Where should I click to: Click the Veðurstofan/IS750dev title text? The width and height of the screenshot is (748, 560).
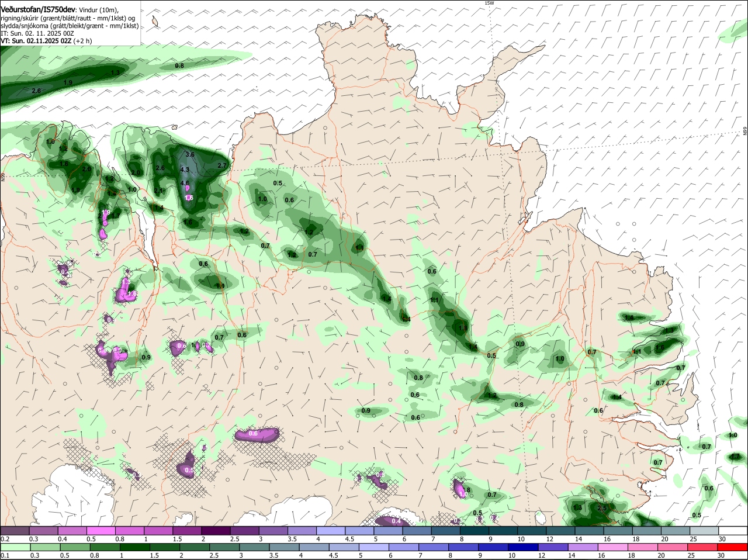[x=38, y=10]
